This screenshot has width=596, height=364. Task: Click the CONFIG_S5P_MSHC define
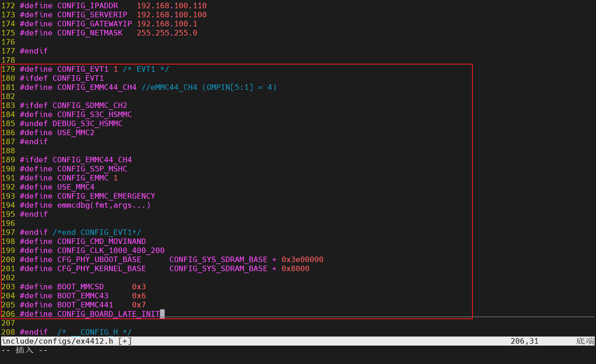[x=92, y=169]
